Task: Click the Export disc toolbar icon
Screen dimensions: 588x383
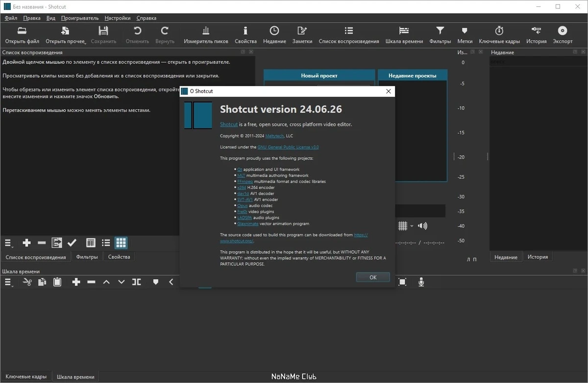Action: tap(563, 31)
